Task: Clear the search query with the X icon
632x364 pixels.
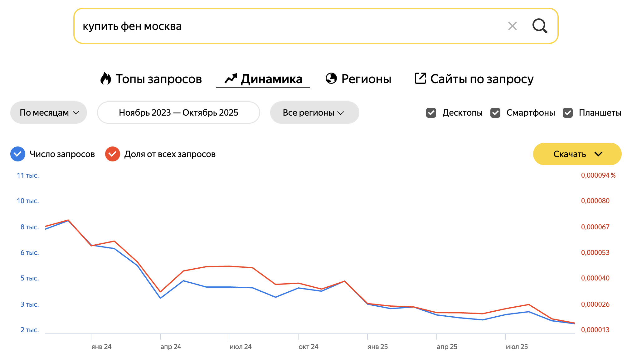Action: click(512, 26)
